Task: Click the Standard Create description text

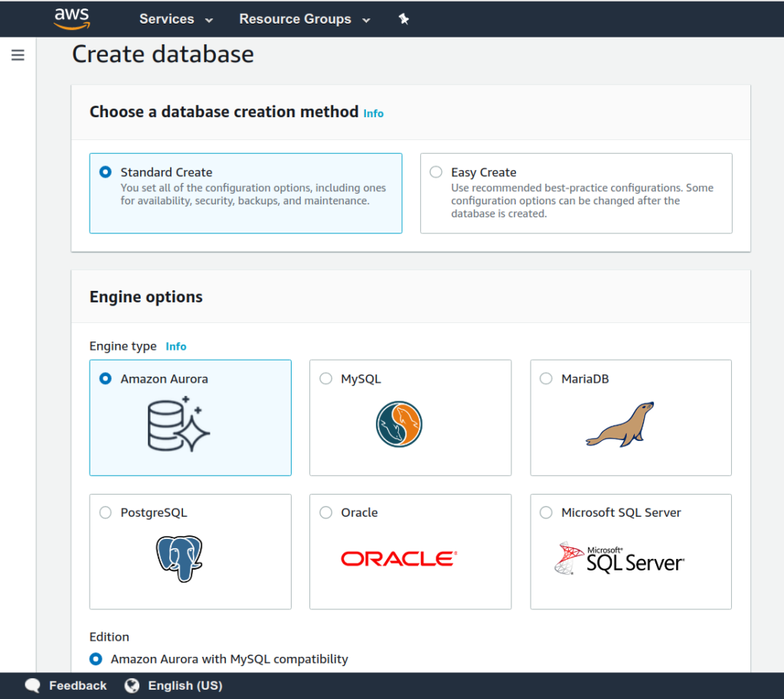Action: [253, 194]
